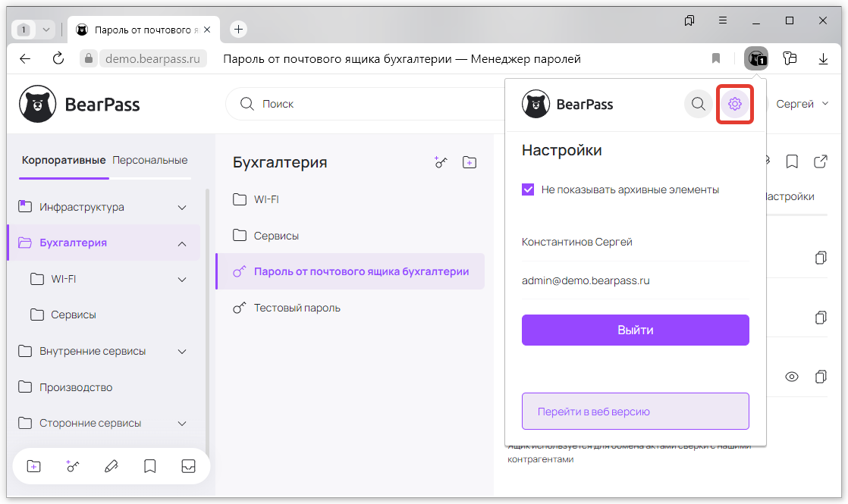Open the BearPass extension settings gear
Viewport: 848px width, 504px height.
pos(734,105)
